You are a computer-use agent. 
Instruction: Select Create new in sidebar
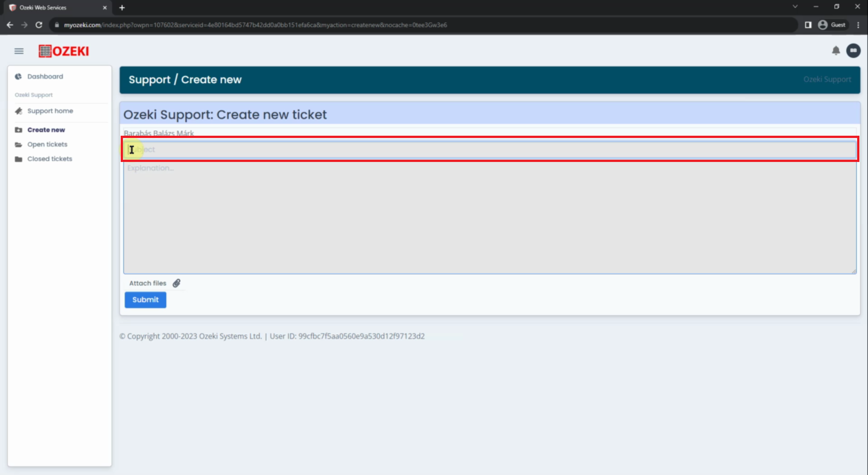click(46, 130)
